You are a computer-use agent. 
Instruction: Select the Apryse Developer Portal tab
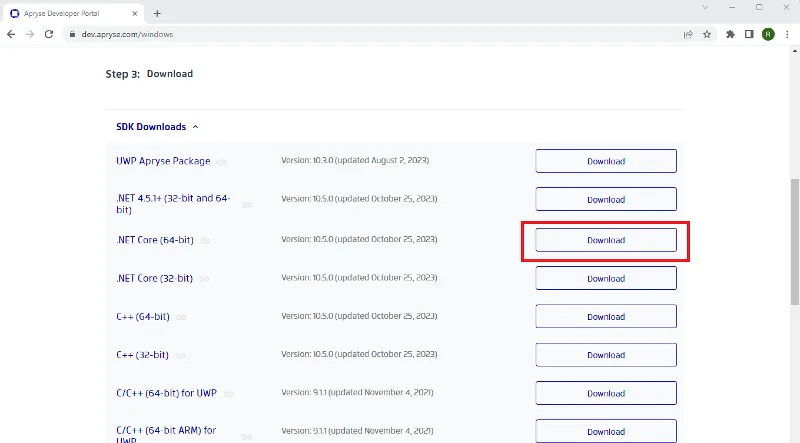tap(73, 14)
